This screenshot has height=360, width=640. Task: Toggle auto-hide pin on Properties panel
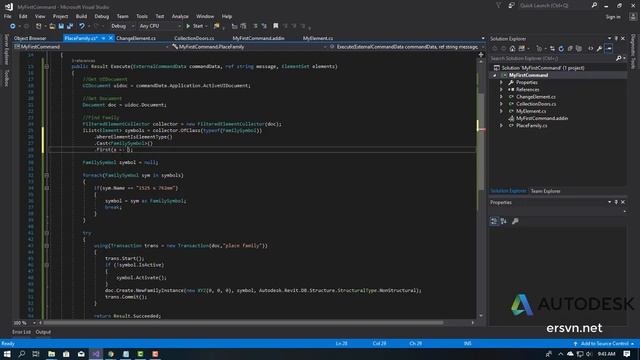tap(616, 202)
